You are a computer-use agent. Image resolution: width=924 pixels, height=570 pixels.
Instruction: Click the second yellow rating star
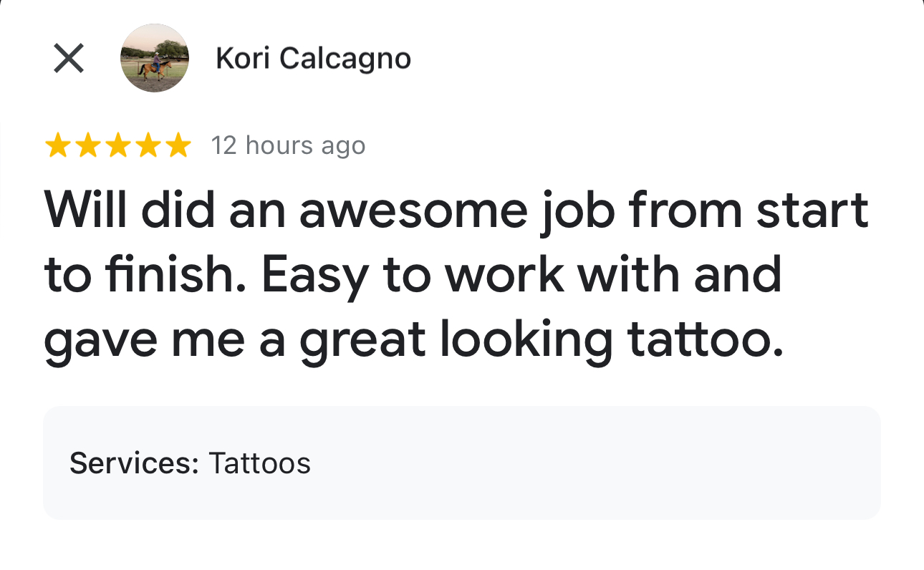coord(87,146)
